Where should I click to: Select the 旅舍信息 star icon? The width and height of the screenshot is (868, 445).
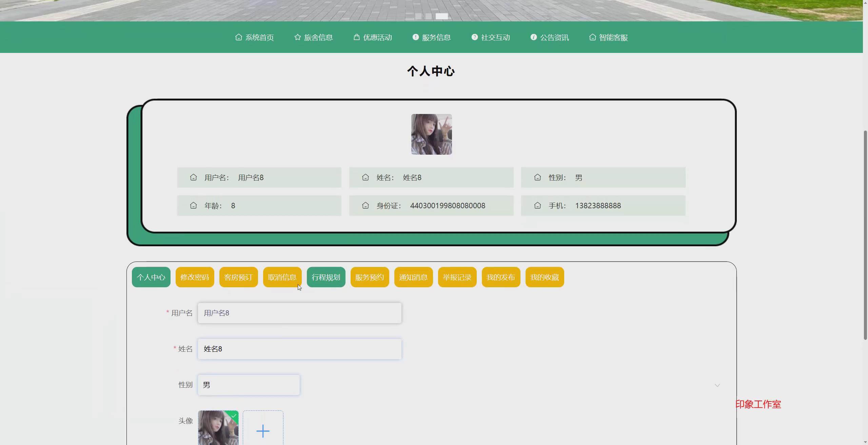(x=297, y=37)
